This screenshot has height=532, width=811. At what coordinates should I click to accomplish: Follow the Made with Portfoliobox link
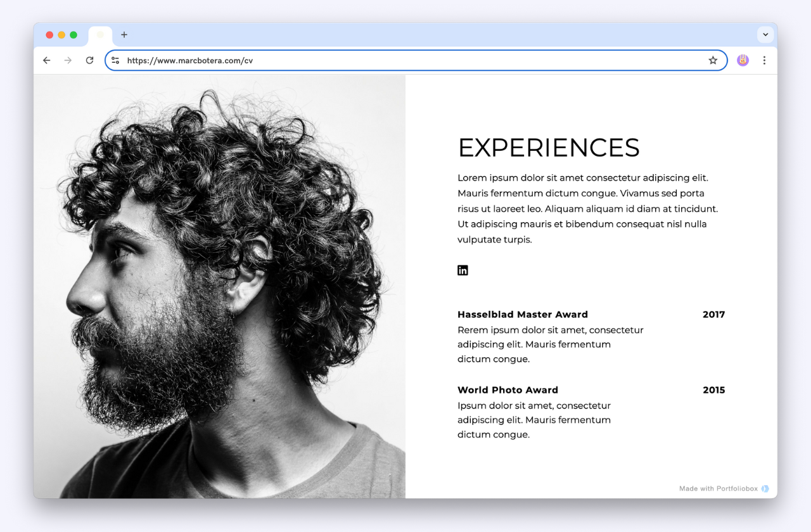(x=719, y=488)
